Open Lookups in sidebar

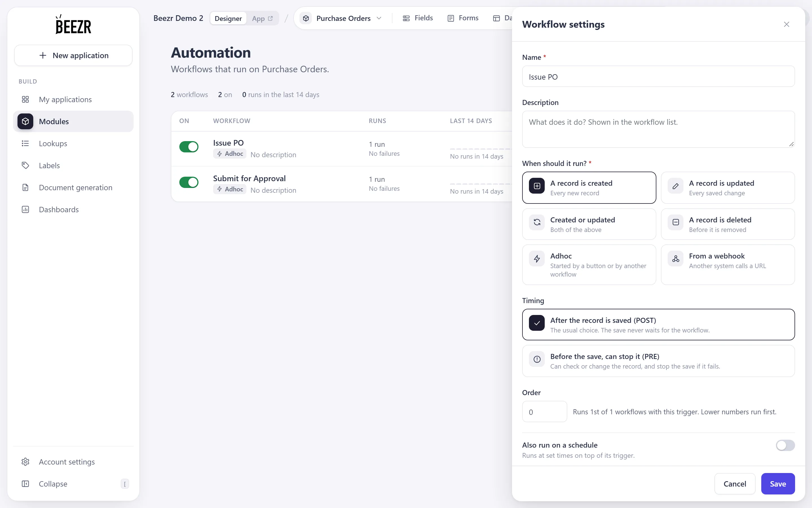click(73, 143)
